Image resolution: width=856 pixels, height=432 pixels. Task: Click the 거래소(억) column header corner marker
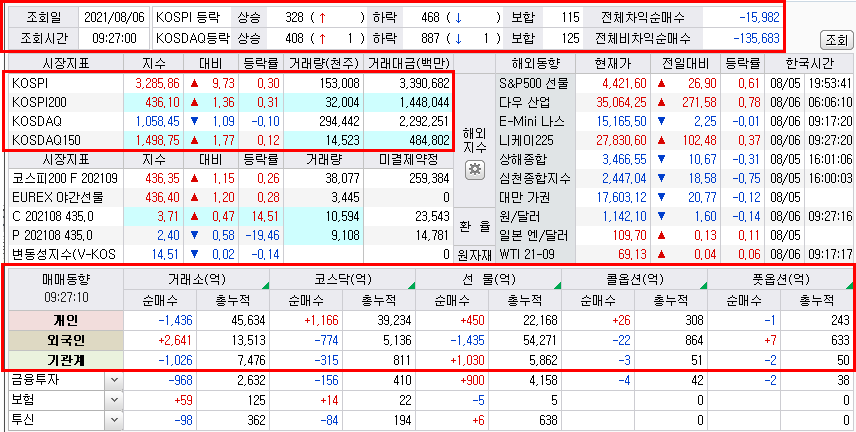click(266, 286)
